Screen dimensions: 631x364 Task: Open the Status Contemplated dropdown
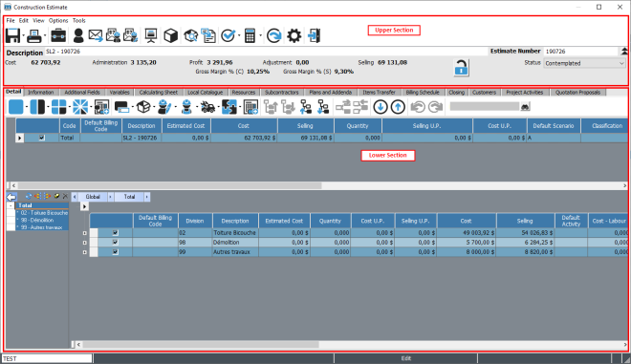pos(585,63)
